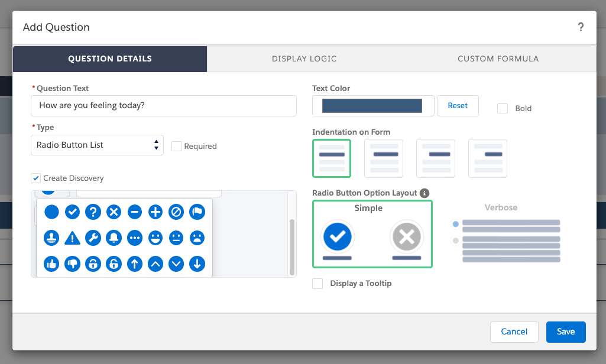Select the question mark icon in picker
This screenshot has width=606, height=364.
tap(93, 212)
